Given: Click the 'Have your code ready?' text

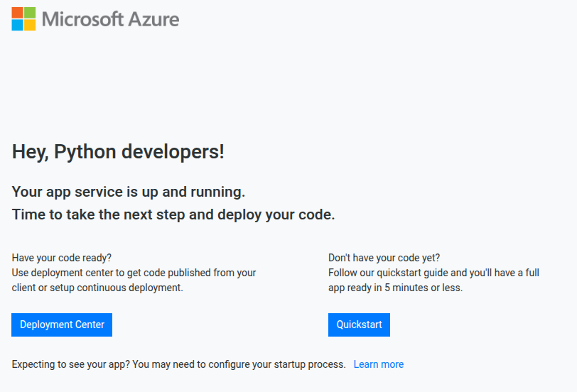Looking at the screenshot, I should (62, 257).
